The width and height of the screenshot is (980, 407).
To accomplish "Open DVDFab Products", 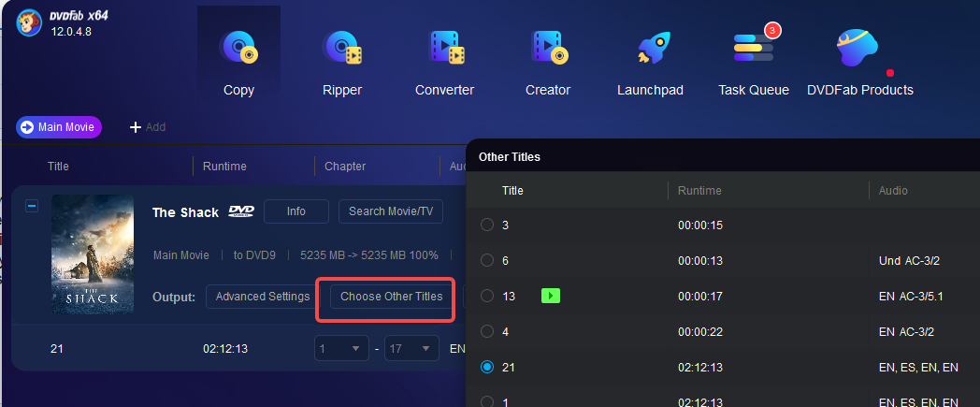I will click(x=860, y=63).
